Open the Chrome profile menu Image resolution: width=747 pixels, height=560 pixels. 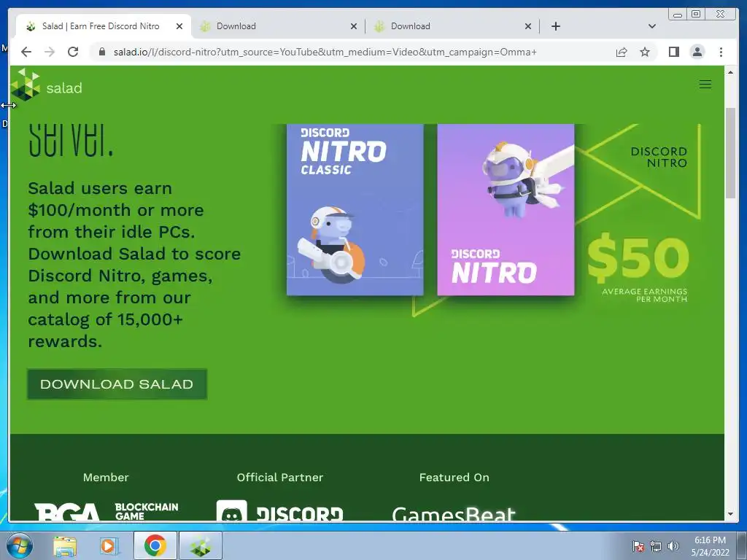coord(697,52)
